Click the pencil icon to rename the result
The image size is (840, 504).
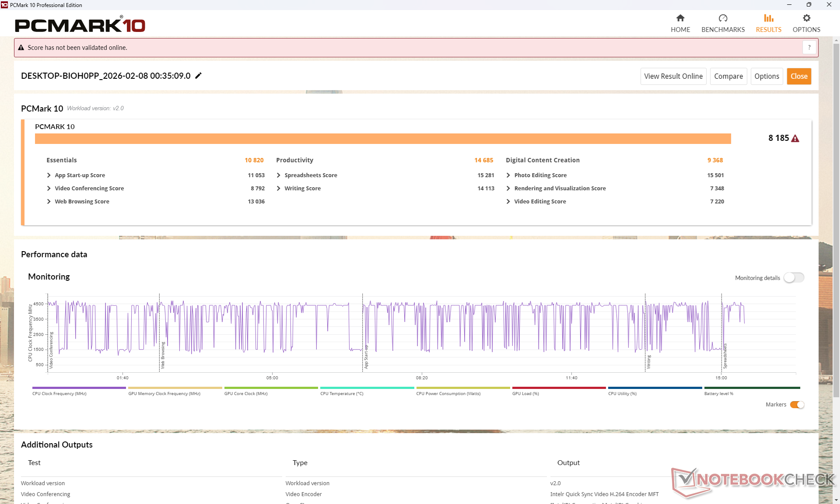coord(198,76)
